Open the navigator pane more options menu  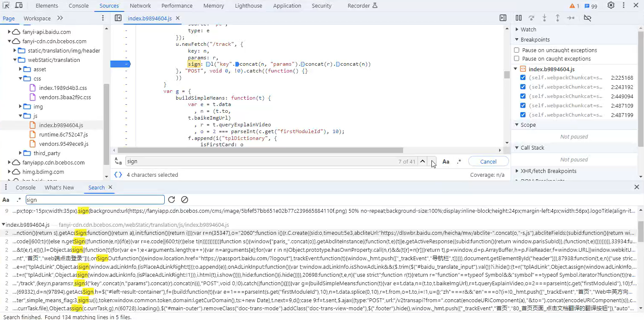[x=102, y=18]
